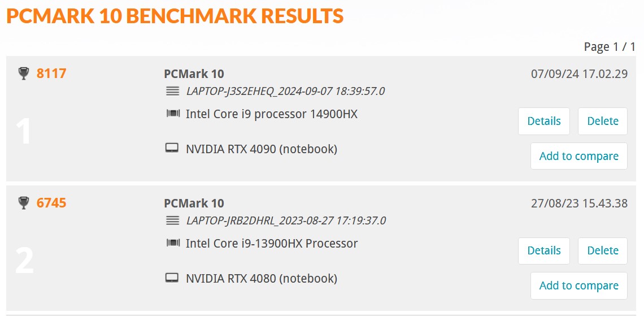Click the monitor icon beside RTX 4080
Image resolution: width=644 pixels, height=316 pixels.
click(x=172, y=278)
